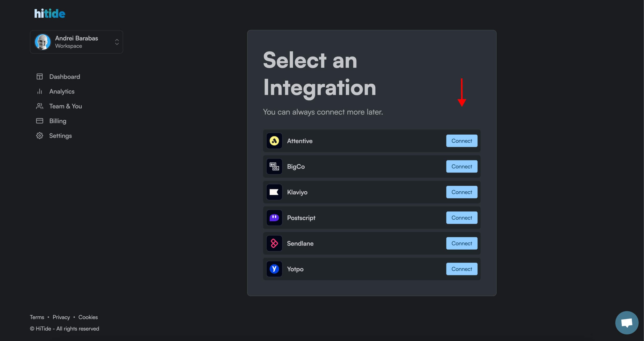Open the Dashboard page
The image size is (644, 341).
tap(65, 77)
